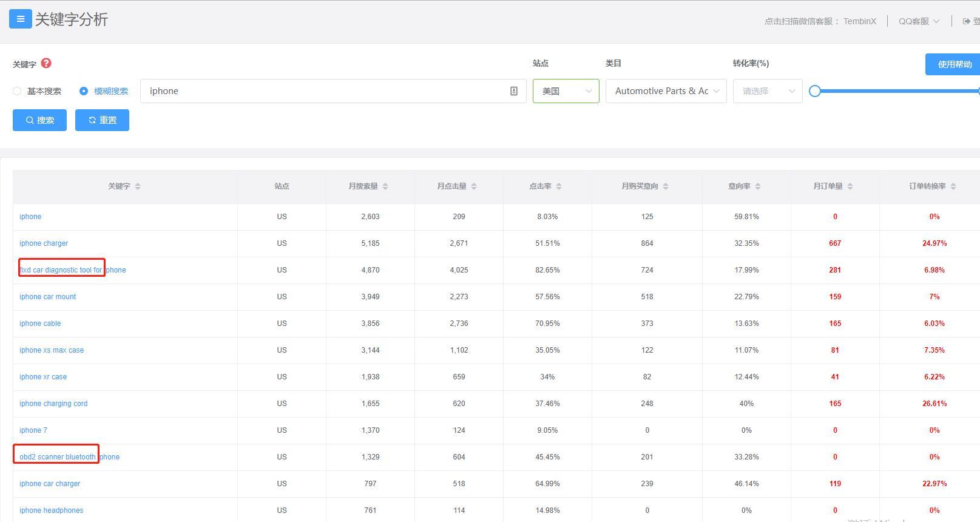This screenshot has width=980, height=522.
Task: Open iphone xs max case link
Action: point(52,350)
